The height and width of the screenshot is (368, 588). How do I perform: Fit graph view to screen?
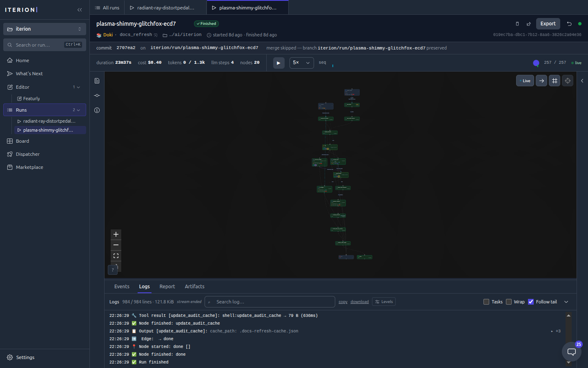(x=116, y=256)
